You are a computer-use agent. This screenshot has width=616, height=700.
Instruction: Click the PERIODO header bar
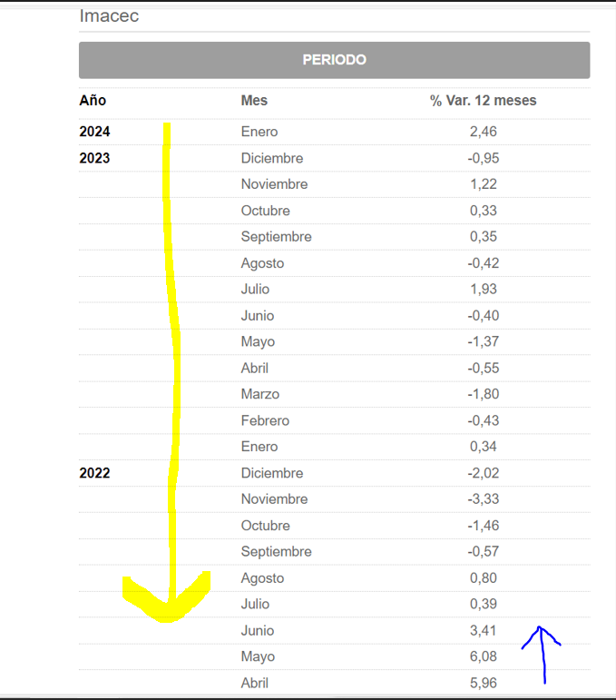(x=334, y=60)
